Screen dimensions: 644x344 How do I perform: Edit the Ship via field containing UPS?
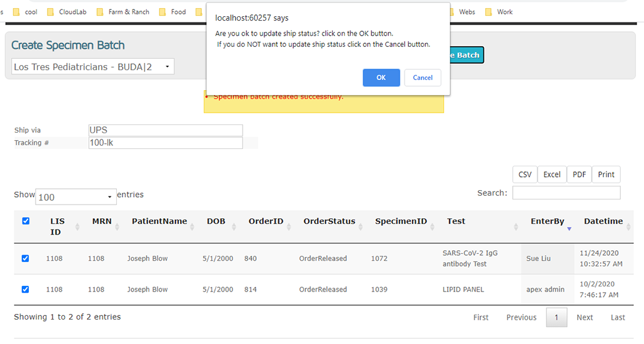point(166,130)
